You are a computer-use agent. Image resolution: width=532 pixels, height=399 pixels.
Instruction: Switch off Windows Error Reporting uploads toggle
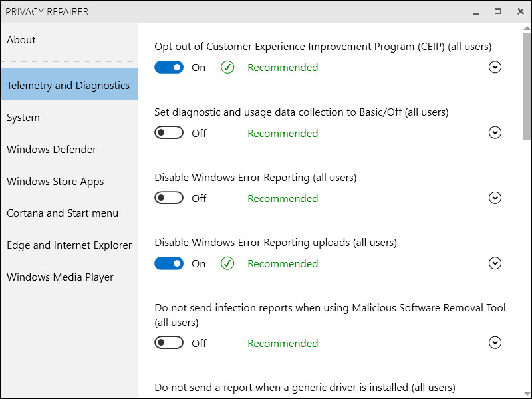pyautogui.click(x=169, y=263)
